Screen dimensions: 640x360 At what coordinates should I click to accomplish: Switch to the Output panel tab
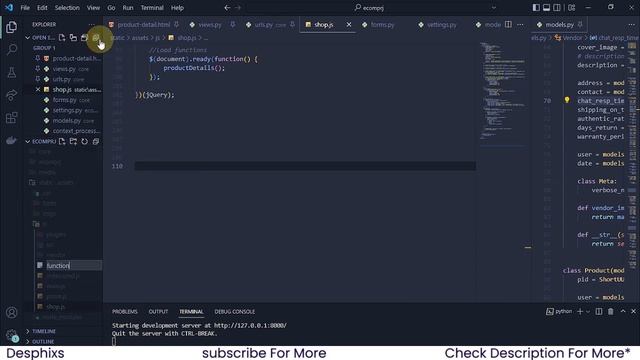click(158, 311)
